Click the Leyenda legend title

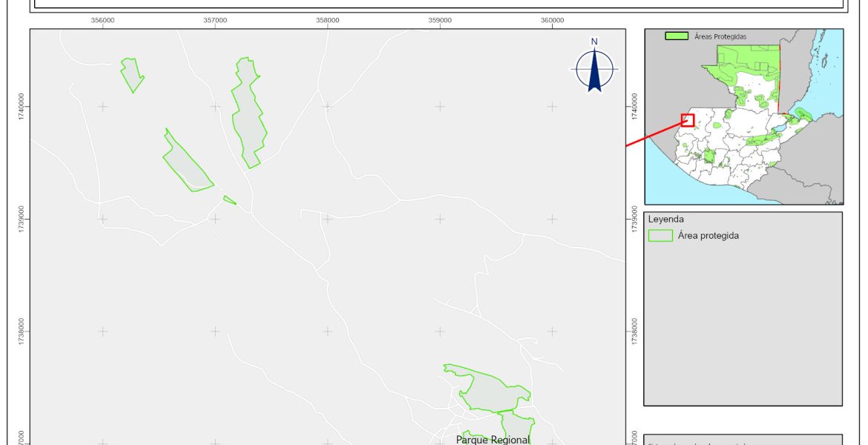[665, 220]
